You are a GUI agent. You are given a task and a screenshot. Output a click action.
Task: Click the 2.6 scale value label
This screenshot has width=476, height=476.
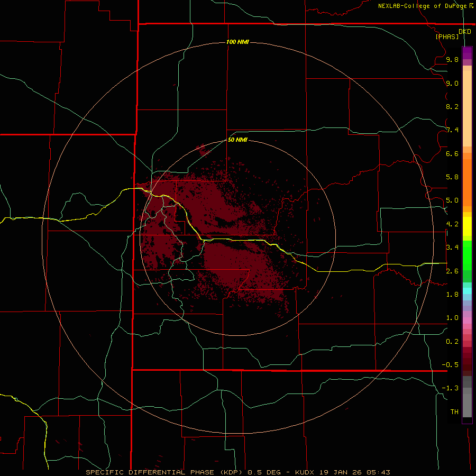[452, 271]
